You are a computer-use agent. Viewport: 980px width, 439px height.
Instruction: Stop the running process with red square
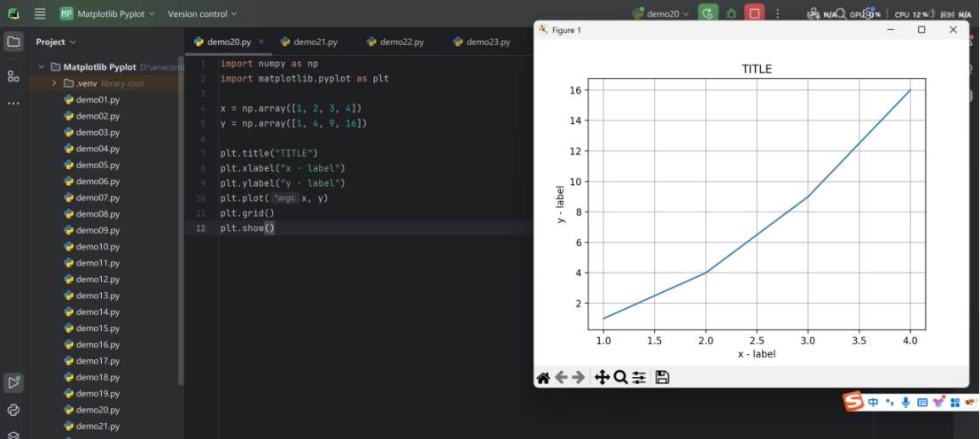(x=754, y=13)
